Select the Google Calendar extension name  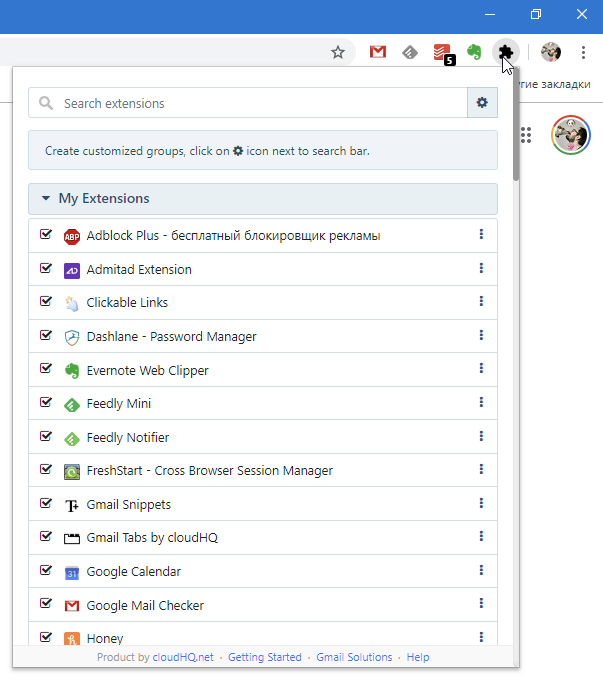click(134, 572)
